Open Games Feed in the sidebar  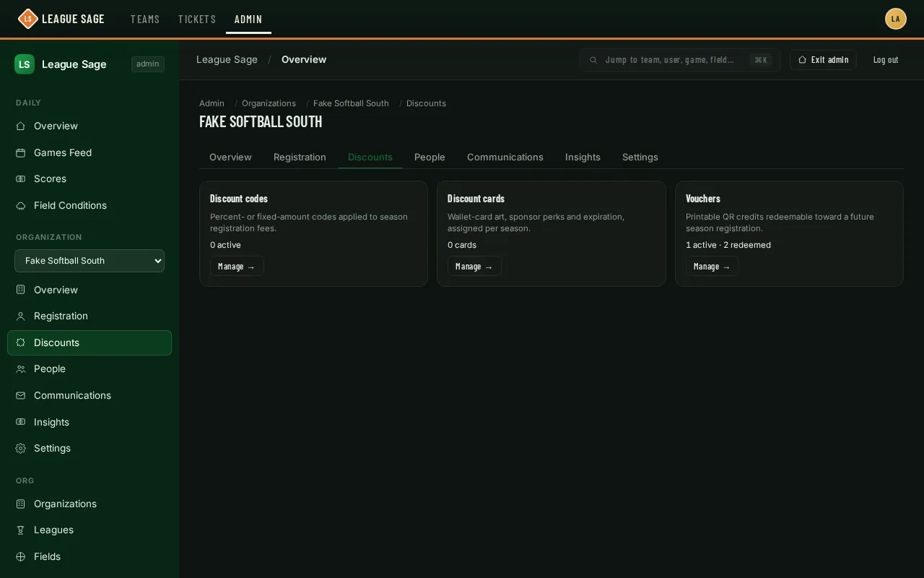(90, 153)
